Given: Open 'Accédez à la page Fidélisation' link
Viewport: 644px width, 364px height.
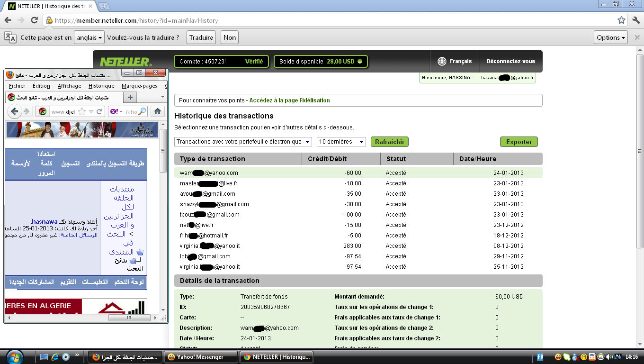Looking at the screenshot, I should [289, 100].
